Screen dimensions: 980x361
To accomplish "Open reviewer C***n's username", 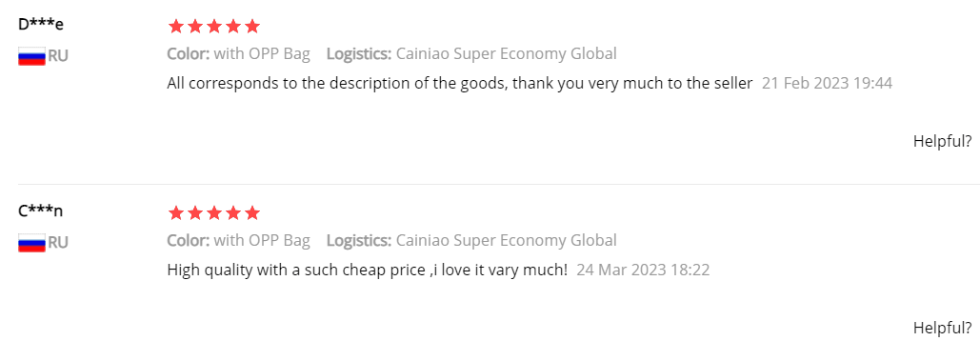I will click(41, 211).
